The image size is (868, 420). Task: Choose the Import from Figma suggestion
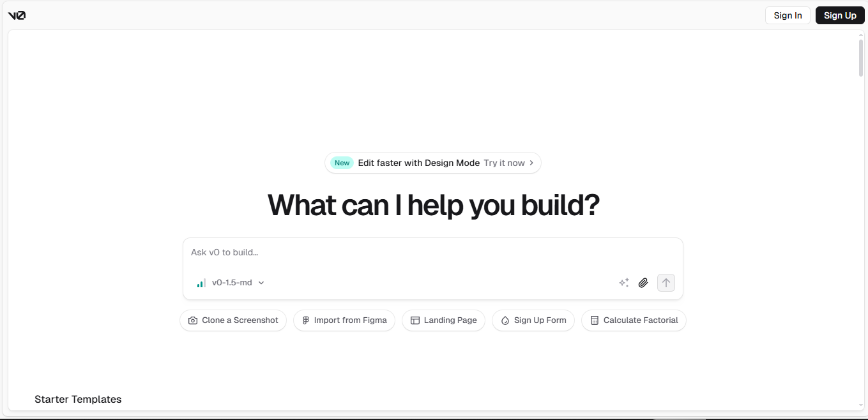pyautogui.click(x=344, y=320)
